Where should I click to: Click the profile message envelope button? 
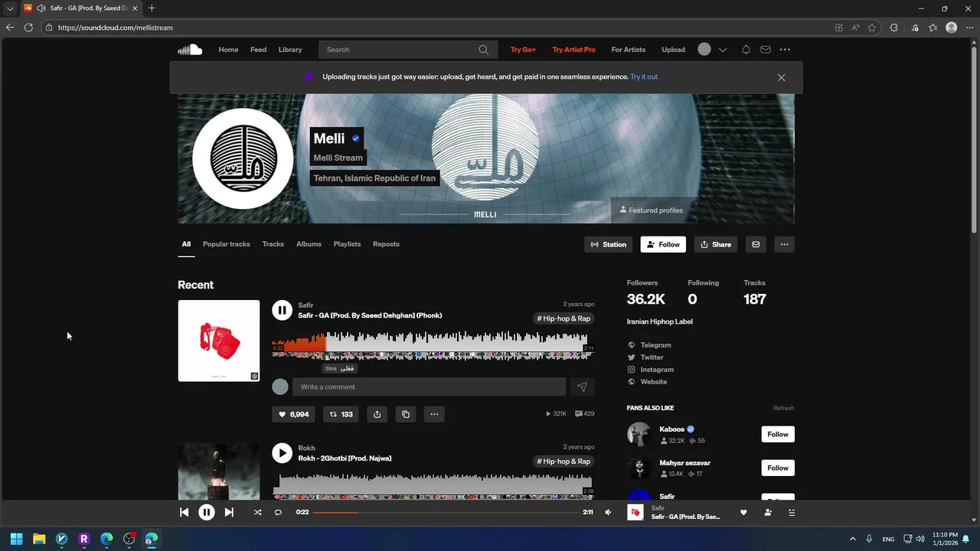[756, 244]
